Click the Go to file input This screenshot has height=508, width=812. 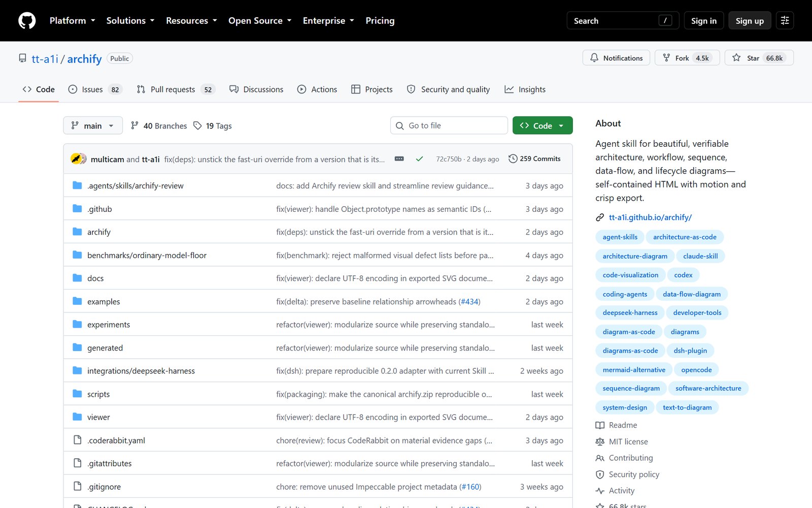point(449,125)
